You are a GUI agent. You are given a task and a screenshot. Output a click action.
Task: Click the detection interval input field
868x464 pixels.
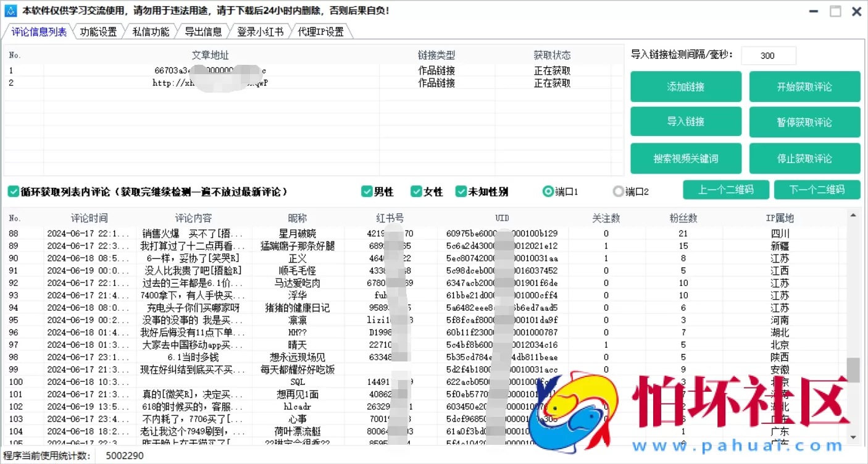[x=768, y=56]
